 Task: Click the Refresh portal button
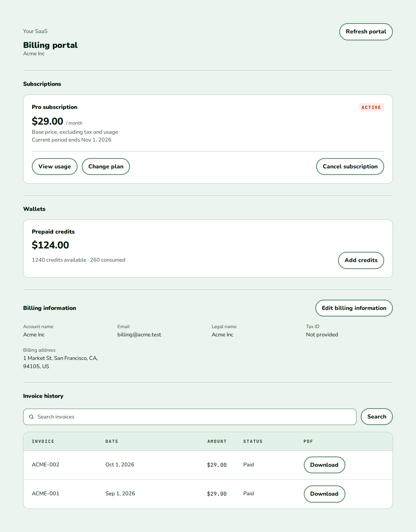coord(366,32)
